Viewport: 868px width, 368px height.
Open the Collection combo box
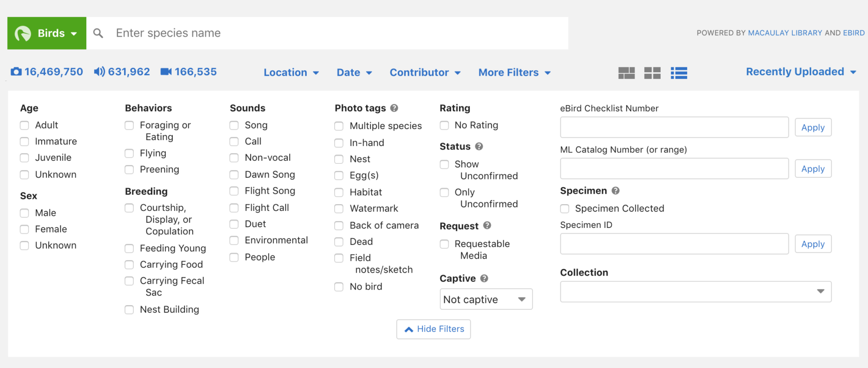pyautogui.click(x=695, y=291)
